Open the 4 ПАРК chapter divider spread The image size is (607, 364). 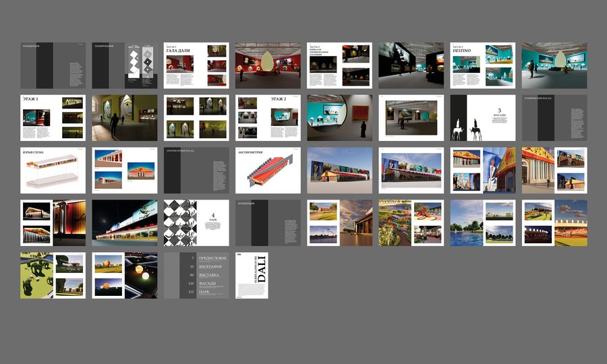point(196,223)
